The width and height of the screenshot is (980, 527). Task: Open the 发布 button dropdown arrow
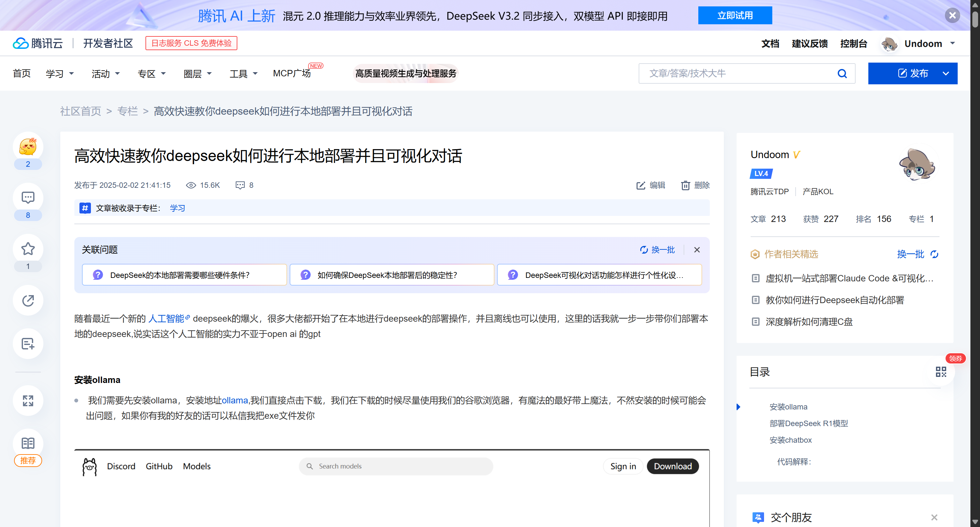point(945,73)
